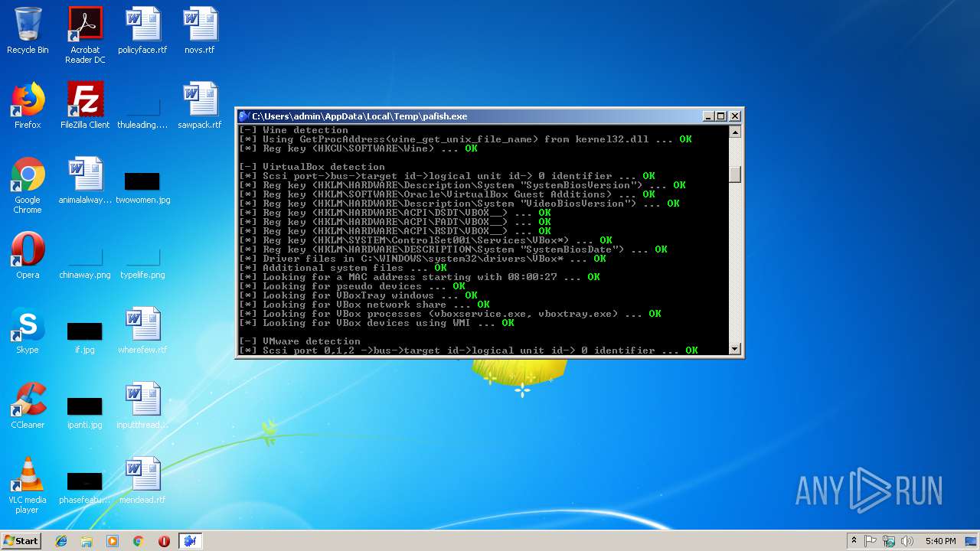Select inputthread document icon
This screenshot has width=980, height=551.
click(x=142, y=406)
